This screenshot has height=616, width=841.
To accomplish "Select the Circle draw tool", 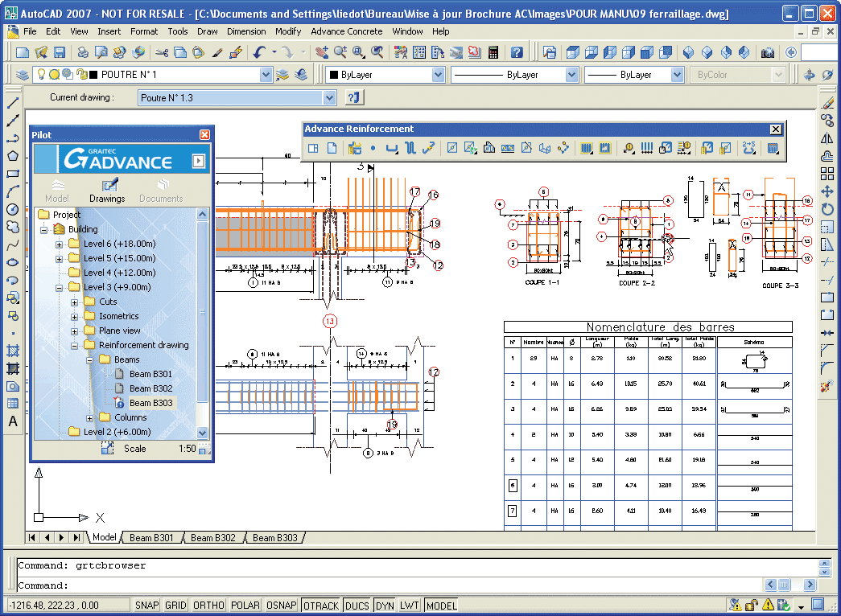I will point(13,210).
